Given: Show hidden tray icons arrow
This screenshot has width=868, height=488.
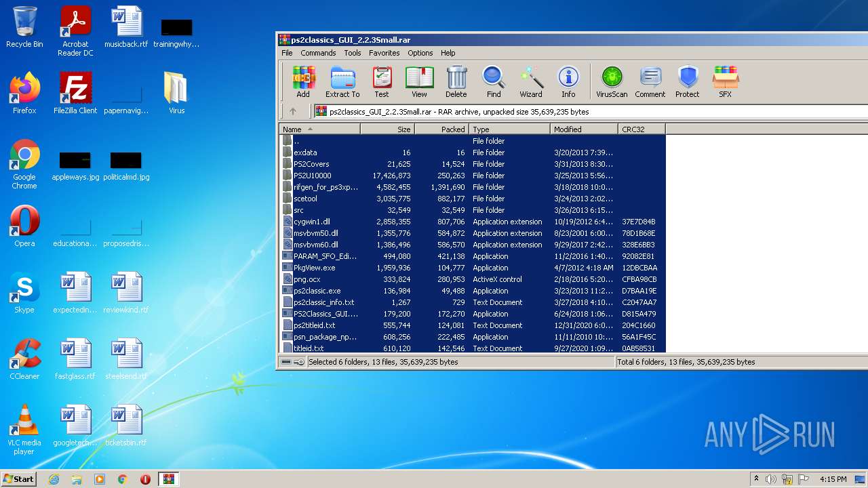Looking at the screenshot, I should [x=757, y=479].
